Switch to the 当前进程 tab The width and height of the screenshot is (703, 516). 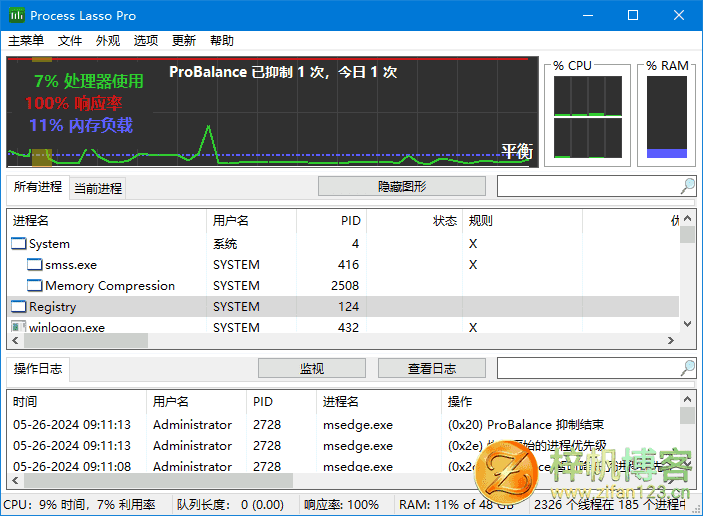click(x=98, y=188)
